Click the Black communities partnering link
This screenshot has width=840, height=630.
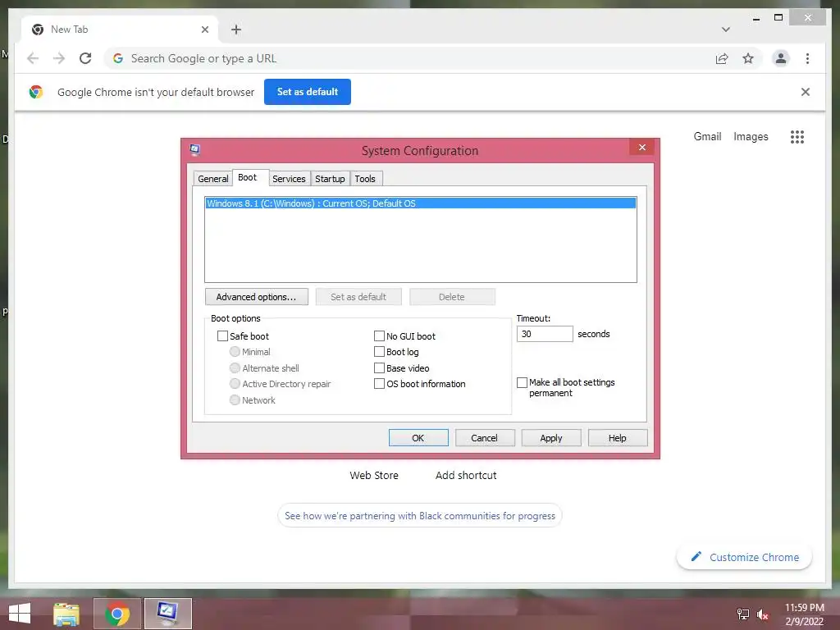(420, 515)
